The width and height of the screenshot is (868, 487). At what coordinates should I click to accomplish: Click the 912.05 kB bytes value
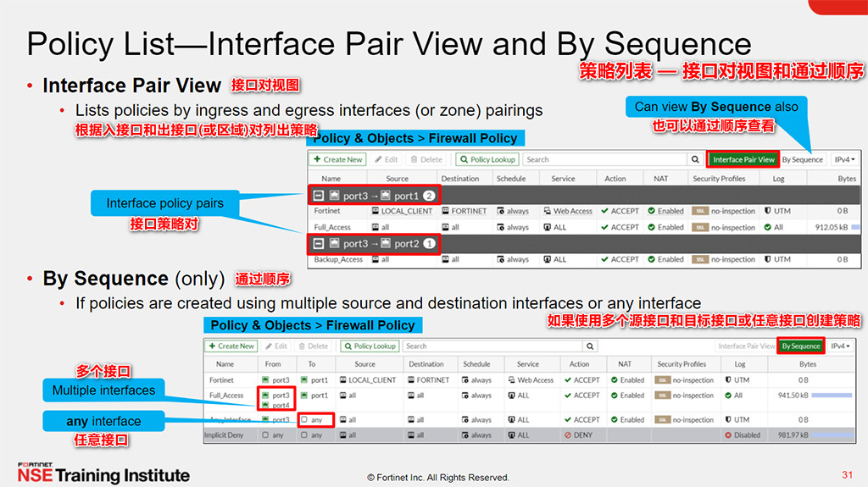(x=831, y=227)
